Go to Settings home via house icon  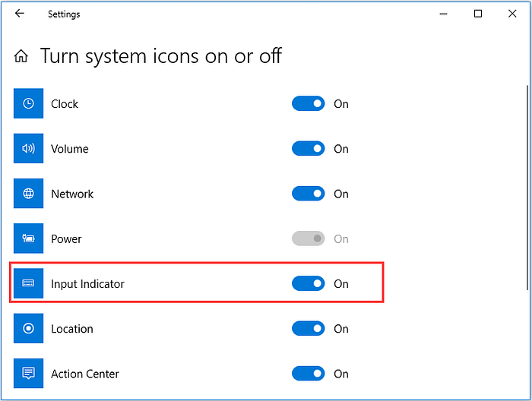(21, 56)
